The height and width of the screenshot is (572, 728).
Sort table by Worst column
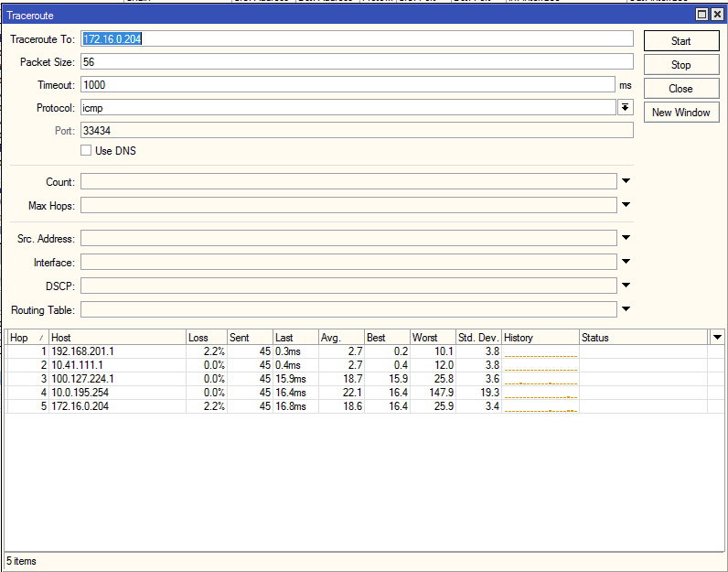click(x=433, y=338)
